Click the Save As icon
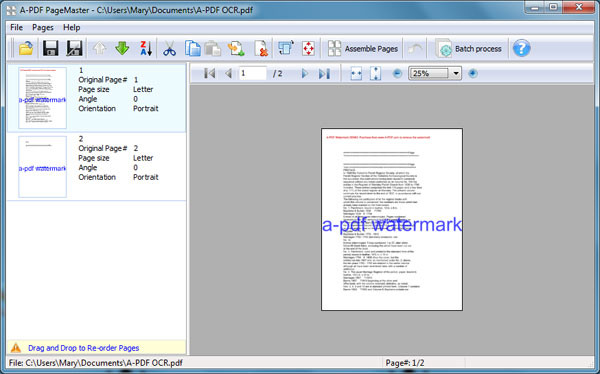 (x=74, y=49)
